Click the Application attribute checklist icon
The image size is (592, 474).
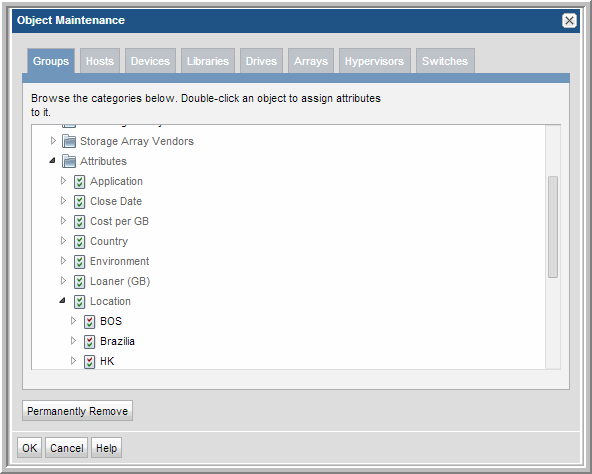click(x=79, y=182)
